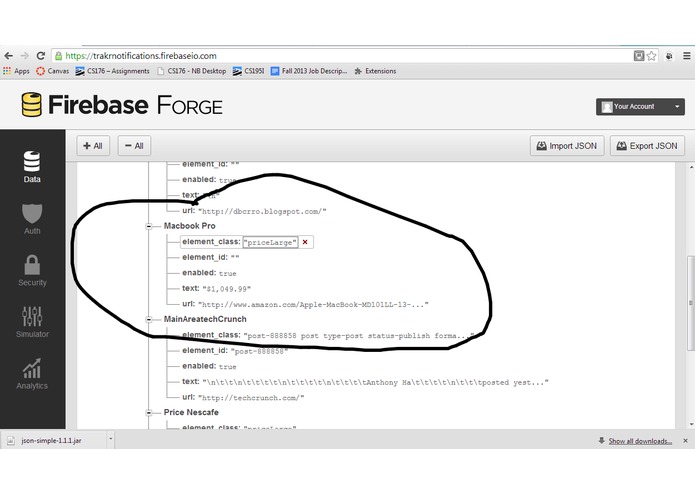Open Security section in sidebar
695x494 pixels.
(x=32, y=271)
